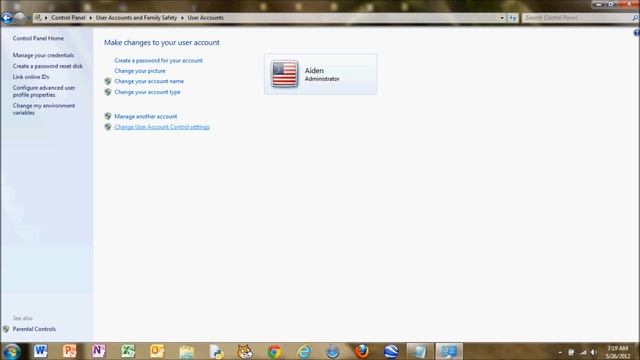Click shield icon beside User Account Control settings

pyautogui.click(x=108, y=127)
